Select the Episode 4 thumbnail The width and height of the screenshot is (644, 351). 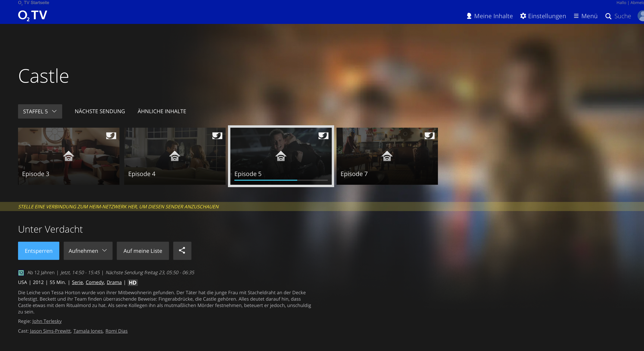175,156
